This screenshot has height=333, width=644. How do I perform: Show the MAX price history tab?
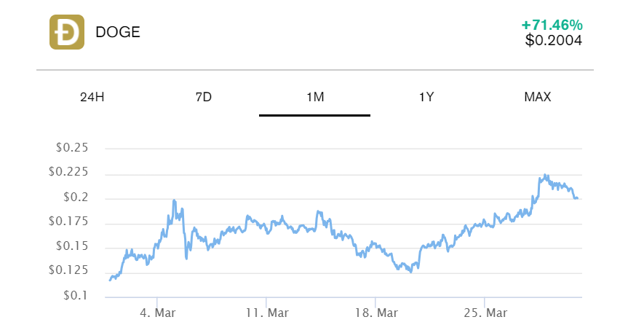click(538, 97)
